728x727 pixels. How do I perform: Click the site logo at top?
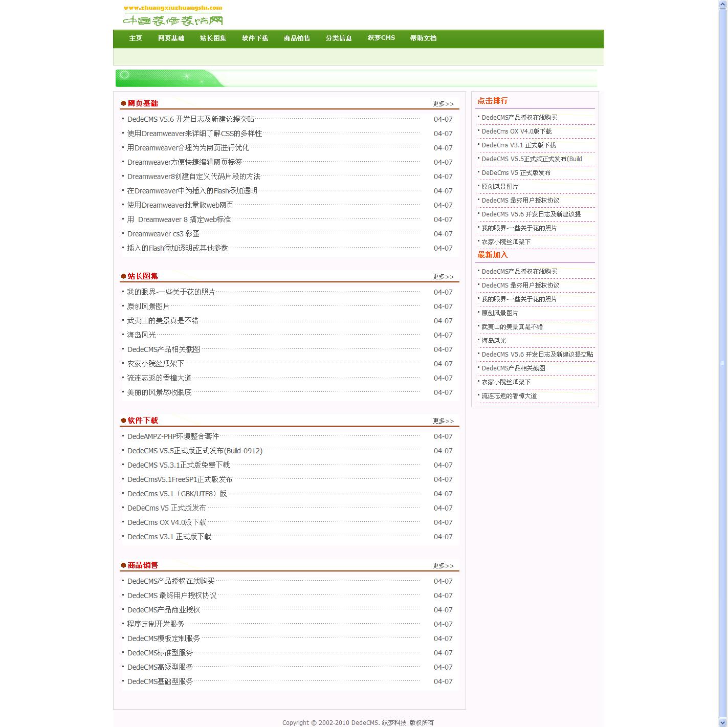click(173, 15)
